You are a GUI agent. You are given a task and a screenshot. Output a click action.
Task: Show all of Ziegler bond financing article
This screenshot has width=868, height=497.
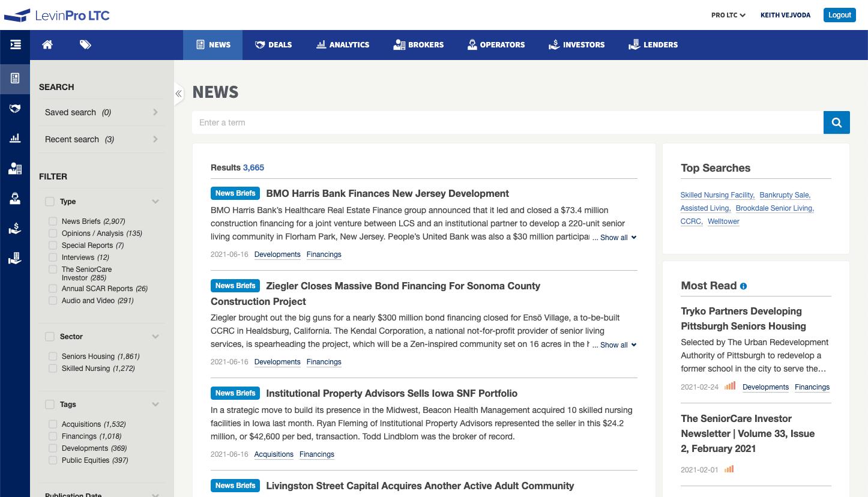(615, 345)
